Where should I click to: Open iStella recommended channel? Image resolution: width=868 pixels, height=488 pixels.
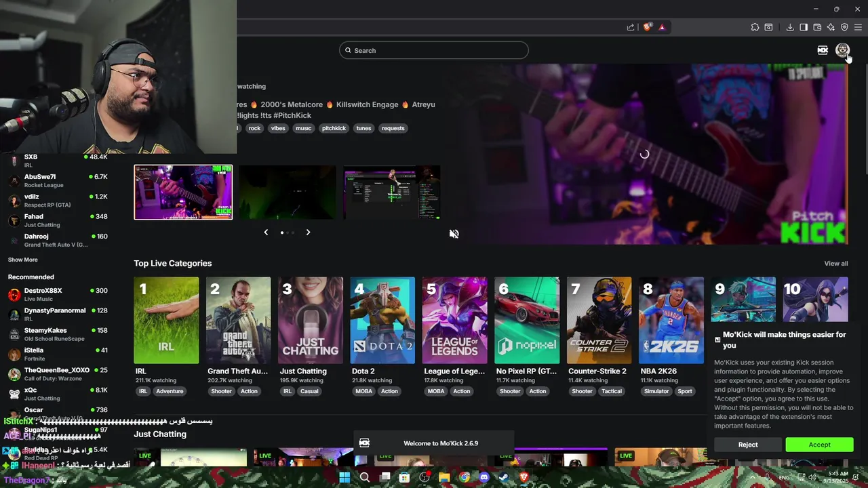(x=58, y=354)
